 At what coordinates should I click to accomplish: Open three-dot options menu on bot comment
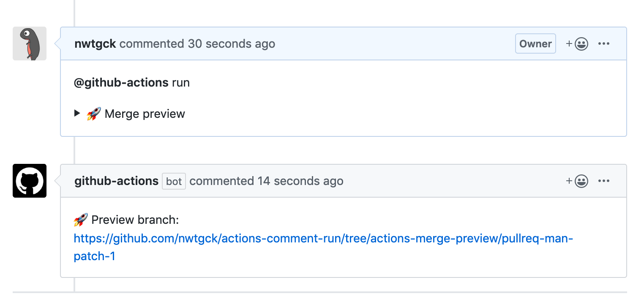tap(604, 181)
